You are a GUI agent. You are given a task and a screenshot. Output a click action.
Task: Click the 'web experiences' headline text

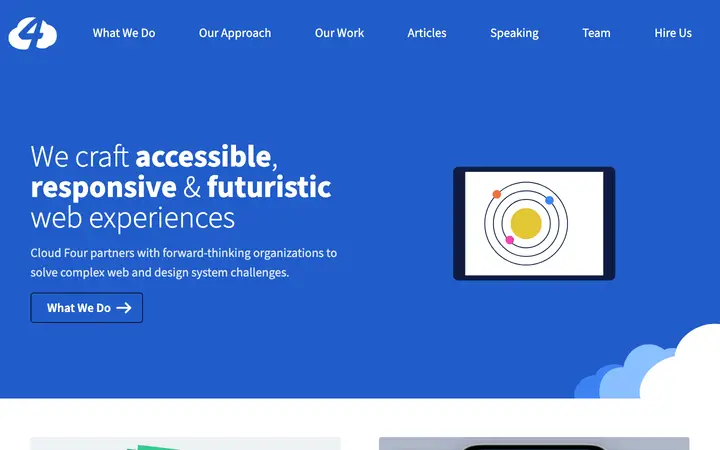pyautogui.click(x=133, y=218)
